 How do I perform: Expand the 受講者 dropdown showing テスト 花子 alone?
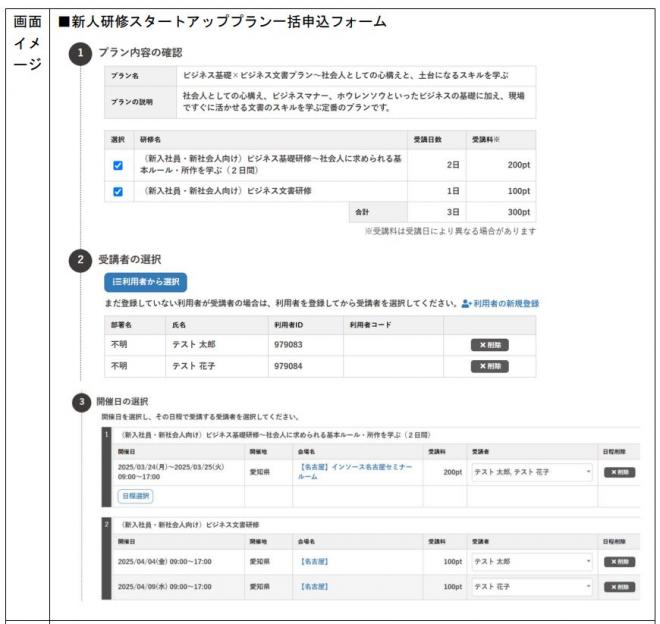tap(532, 587)
